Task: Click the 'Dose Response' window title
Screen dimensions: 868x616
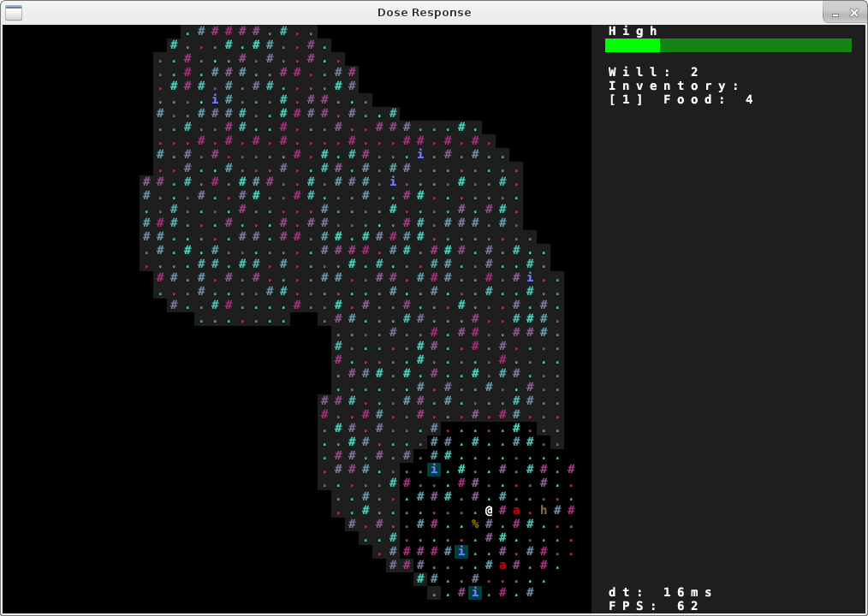Action: [x=424, y=12]
